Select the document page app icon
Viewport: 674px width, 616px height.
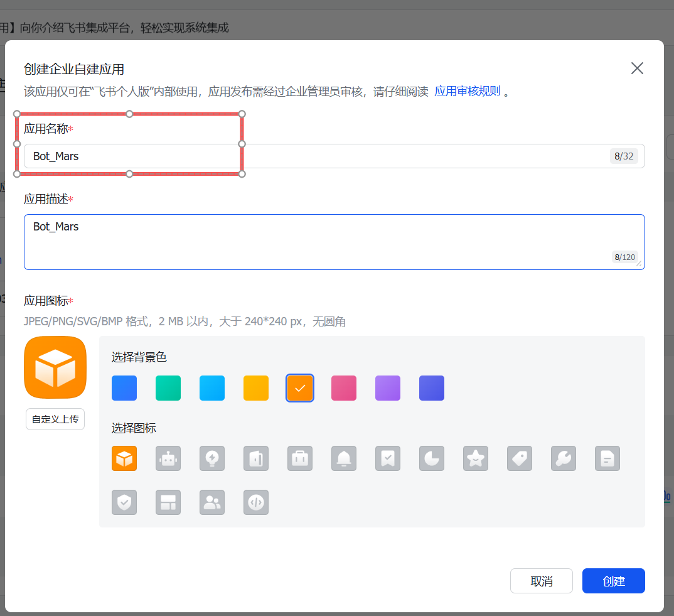click(x=607, y=458)
